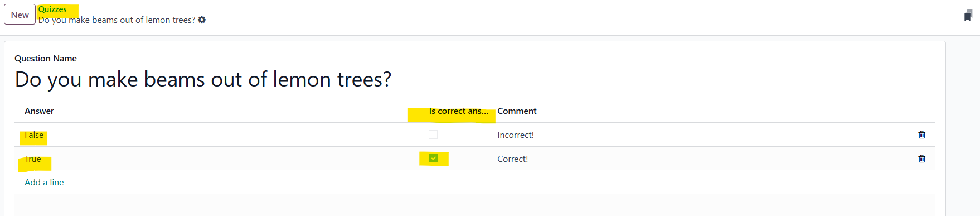Screen dimensions: 980x216
Task: Click the New button
Action: 20,15
